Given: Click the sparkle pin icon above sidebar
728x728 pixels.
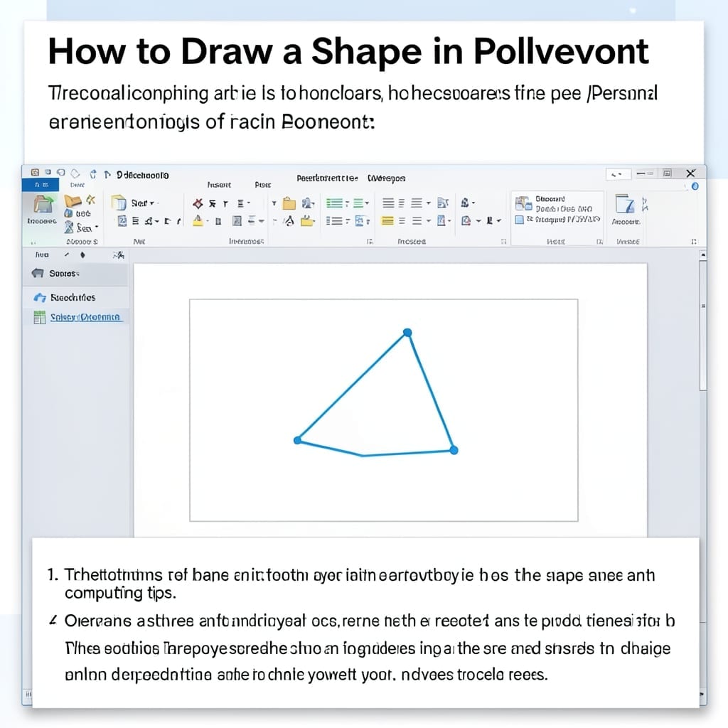Looking at the screenshot, I should point(119,255).
